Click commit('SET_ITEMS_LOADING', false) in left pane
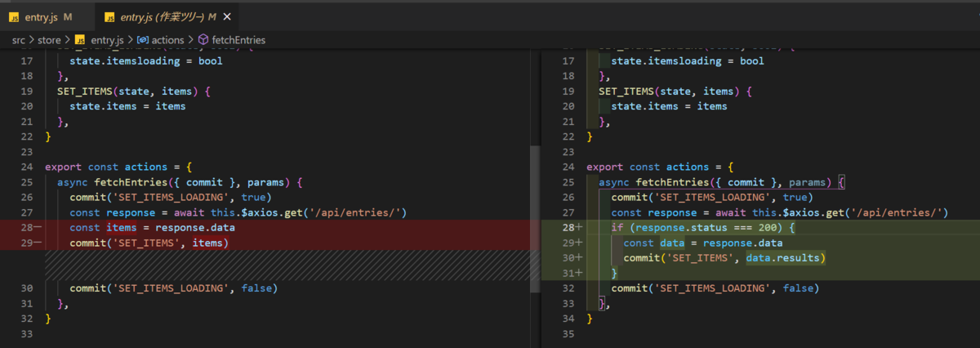 pyautogui.click(x=173, y=288)
